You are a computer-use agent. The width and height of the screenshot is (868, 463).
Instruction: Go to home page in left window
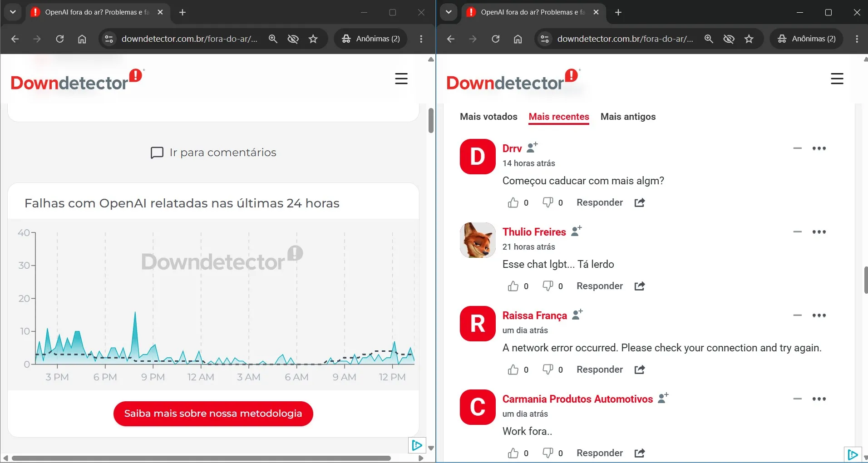point(82,39)
